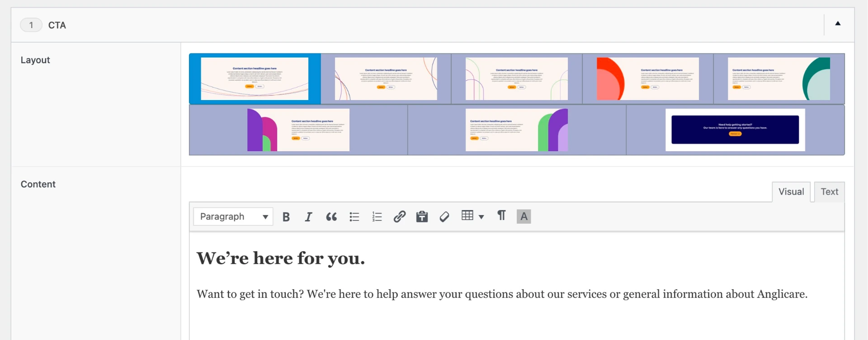Image resolution: width=868 pixels, height=340 pixels.
Task: Clear formatting with the eraser icon
Action: [x=444, y=217]
